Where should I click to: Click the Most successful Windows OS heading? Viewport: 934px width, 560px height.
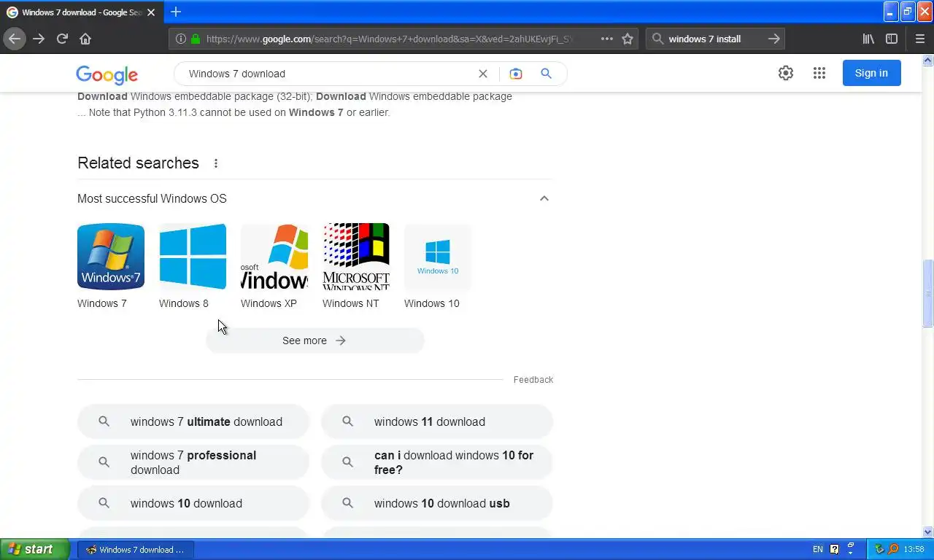pos(152,198)
